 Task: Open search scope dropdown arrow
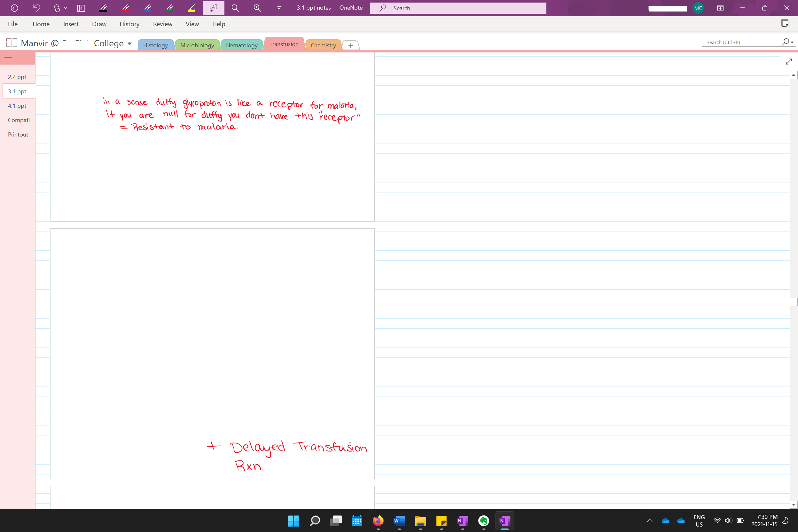[792, 42]
